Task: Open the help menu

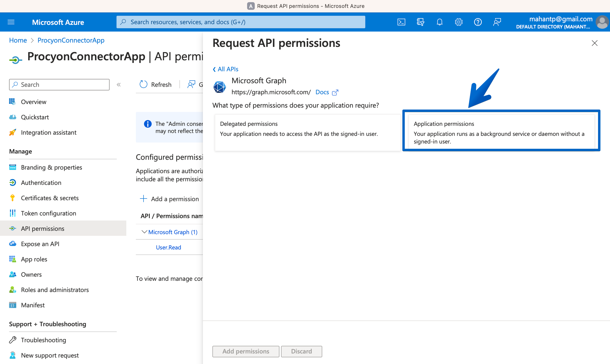Action: [478, 22]
